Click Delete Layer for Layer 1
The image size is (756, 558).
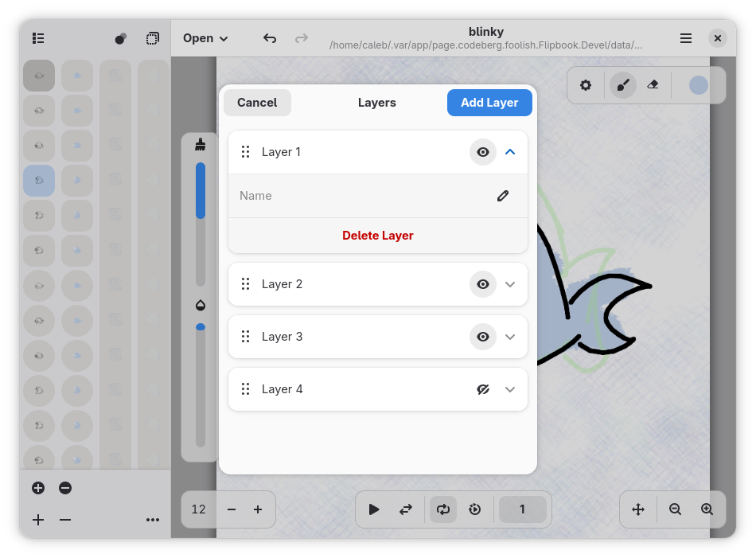pos(377,236)
